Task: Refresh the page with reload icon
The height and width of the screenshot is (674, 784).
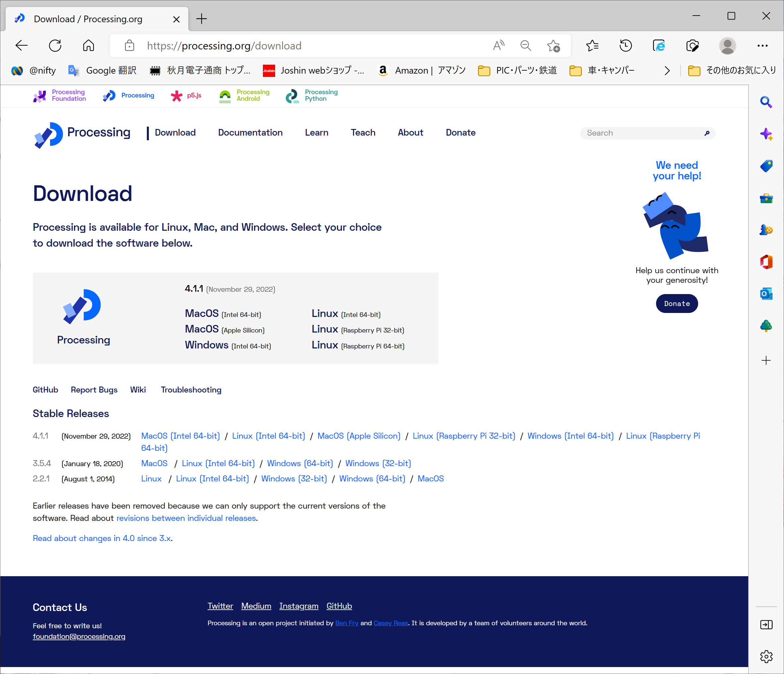Action: (x=55, y=46)
